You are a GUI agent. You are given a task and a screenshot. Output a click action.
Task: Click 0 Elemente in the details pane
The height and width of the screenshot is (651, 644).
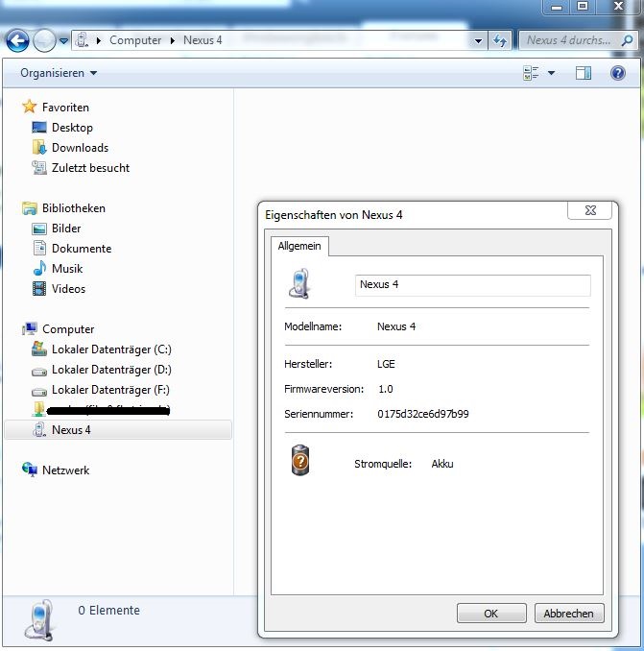108,611
